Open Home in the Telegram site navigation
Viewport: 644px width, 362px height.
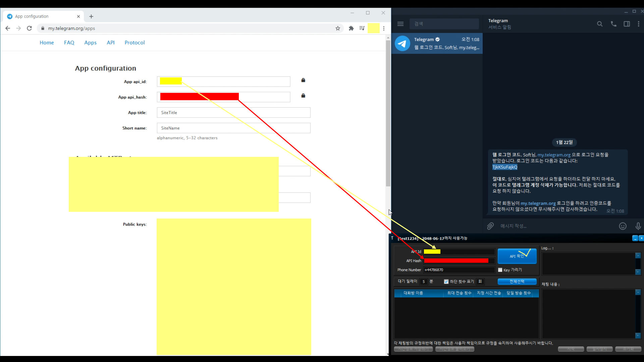[47, 43]
